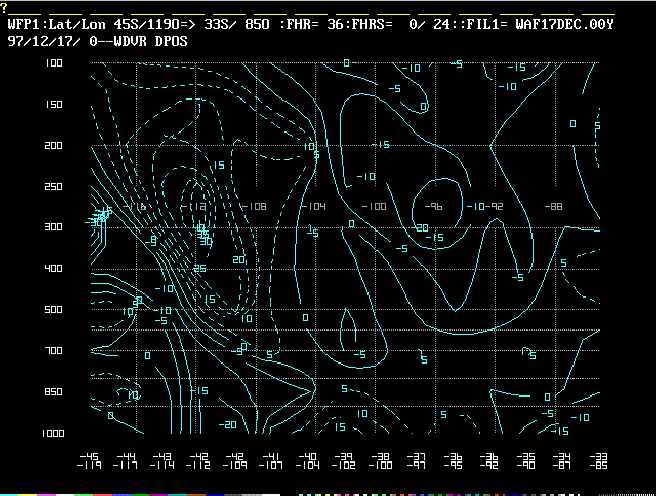Click the -119 longitude axis label
The height and width of the screenshot is (496, 656).
89,465
